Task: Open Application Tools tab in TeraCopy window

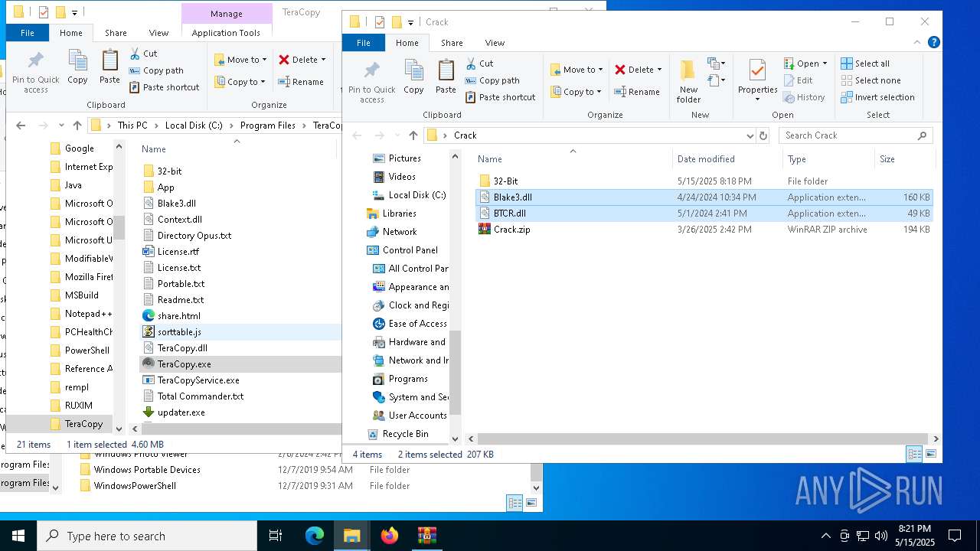Action: pyautogui.click(x=226, y=33)
